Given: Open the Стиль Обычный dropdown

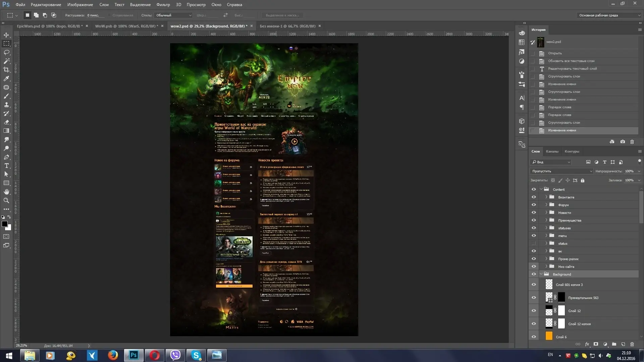Looking at the screenshot, I should click(x=173, y=15).
